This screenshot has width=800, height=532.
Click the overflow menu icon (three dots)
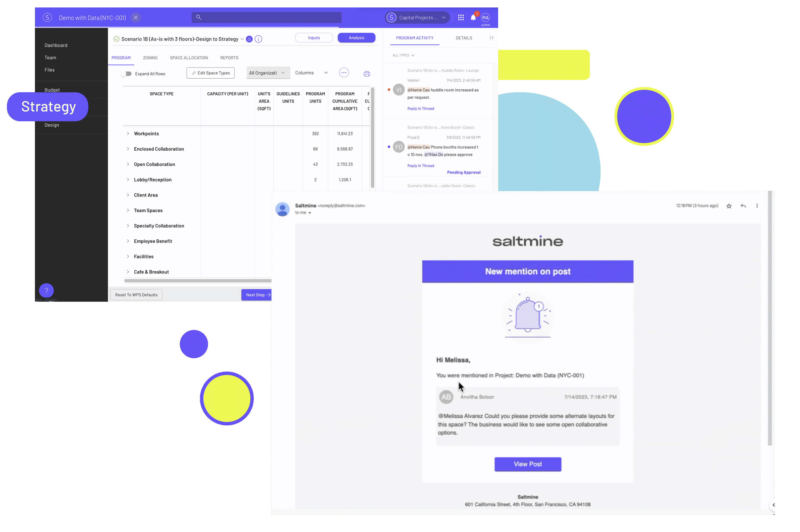coord(344,72)
